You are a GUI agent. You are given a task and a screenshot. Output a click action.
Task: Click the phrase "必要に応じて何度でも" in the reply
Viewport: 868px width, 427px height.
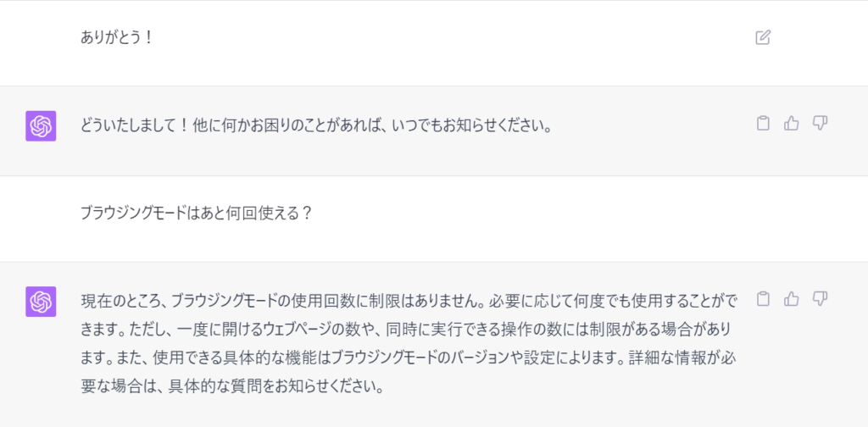[x=568, y=300]
